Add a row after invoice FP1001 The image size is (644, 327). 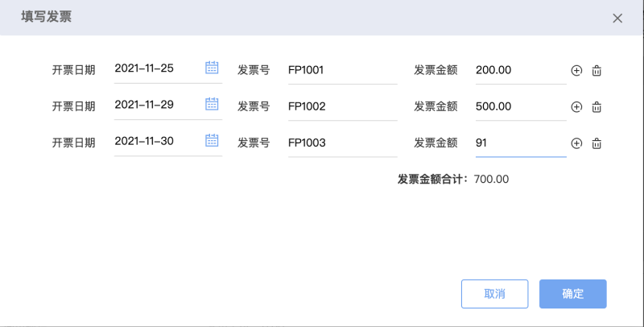[x=576, y=71]
